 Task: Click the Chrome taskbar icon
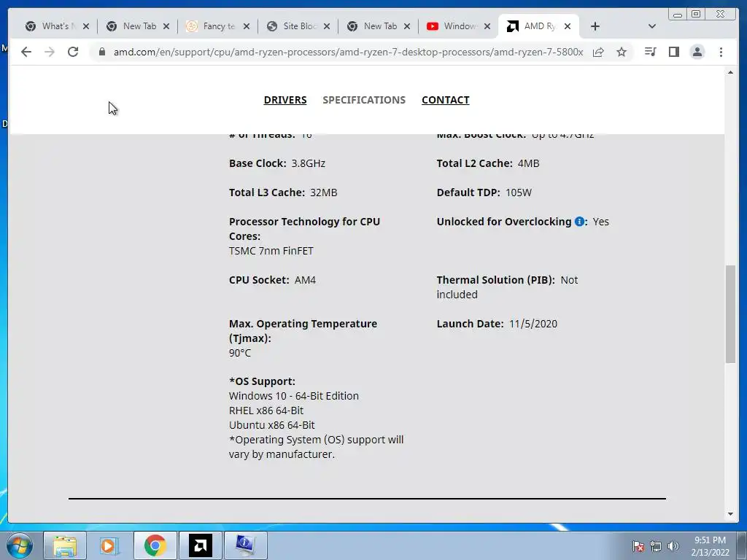coord(155,545)
